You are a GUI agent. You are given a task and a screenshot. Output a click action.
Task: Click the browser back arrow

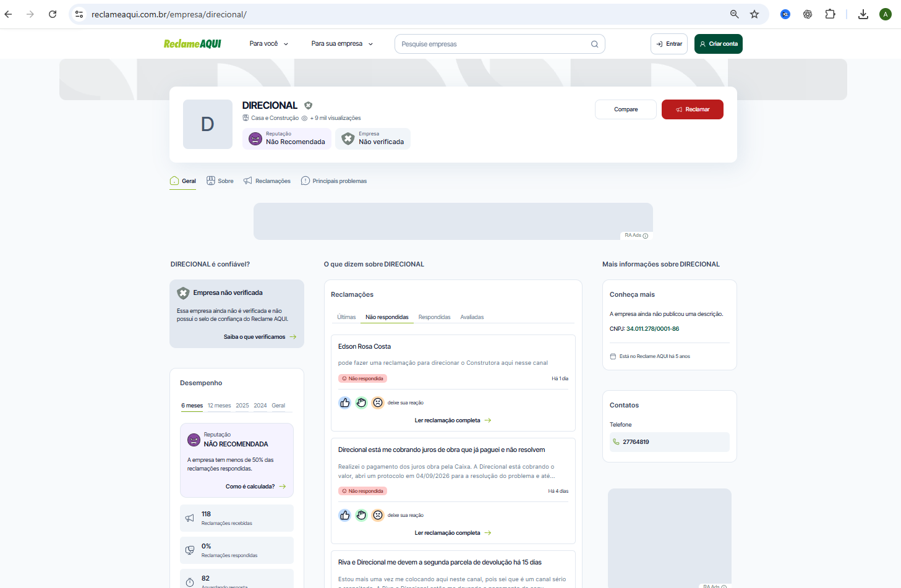(9, 14)
